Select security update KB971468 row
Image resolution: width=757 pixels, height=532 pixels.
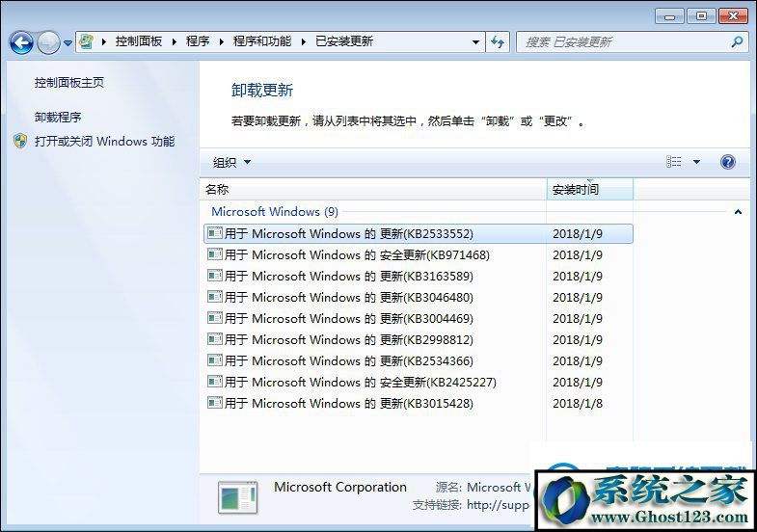(419, 255)
